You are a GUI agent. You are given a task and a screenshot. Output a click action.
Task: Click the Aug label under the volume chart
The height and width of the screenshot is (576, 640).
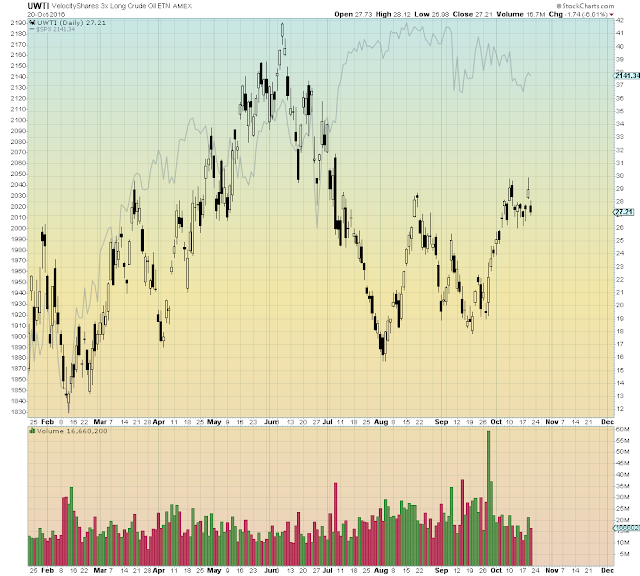(x=381, y=570)
